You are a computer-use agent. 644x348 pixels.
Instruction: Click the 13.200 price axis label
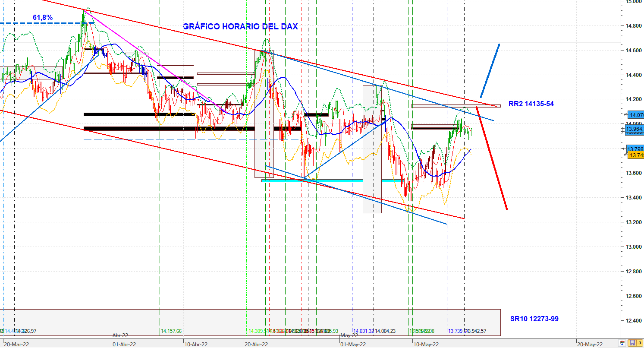635,222
